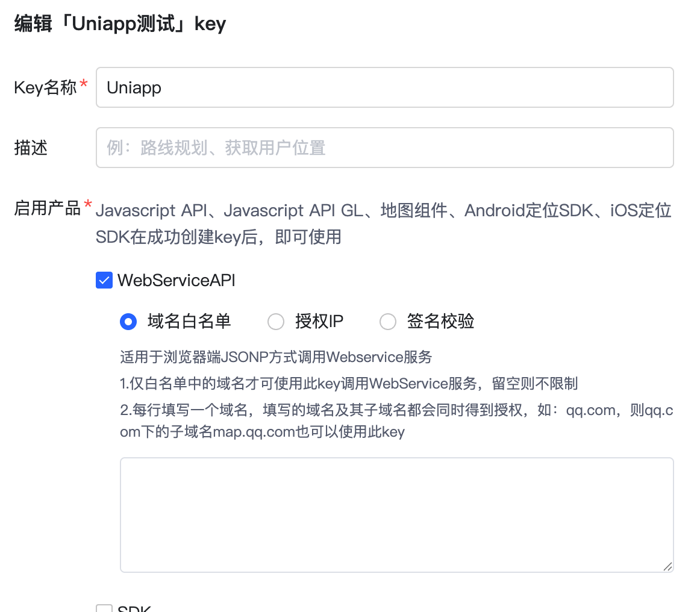
Task: Select the 签名校验 radio button
Action: (387, 322)
